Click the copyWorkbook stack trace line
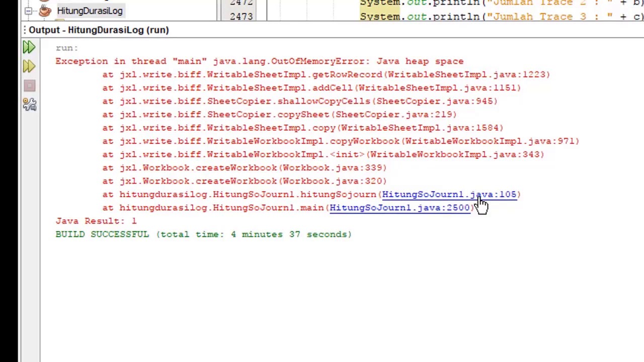644x362 pixels. tap(341, 141)
